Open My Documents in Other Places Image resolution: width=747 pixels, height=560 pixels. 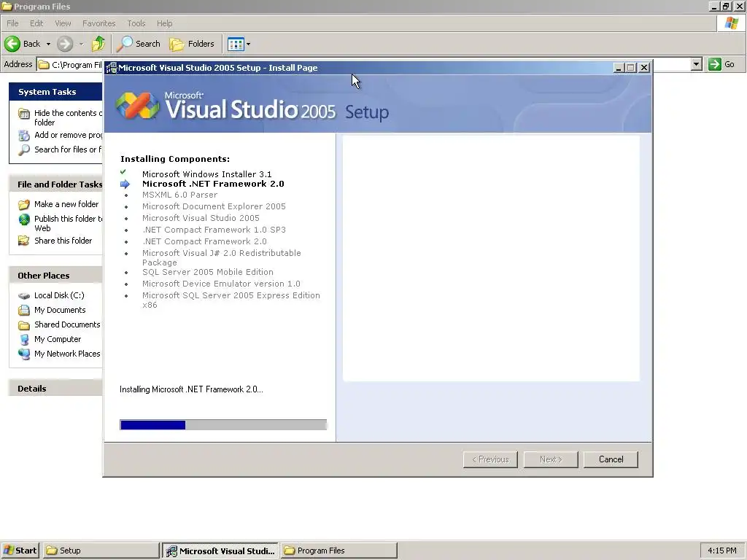[60, 309]
